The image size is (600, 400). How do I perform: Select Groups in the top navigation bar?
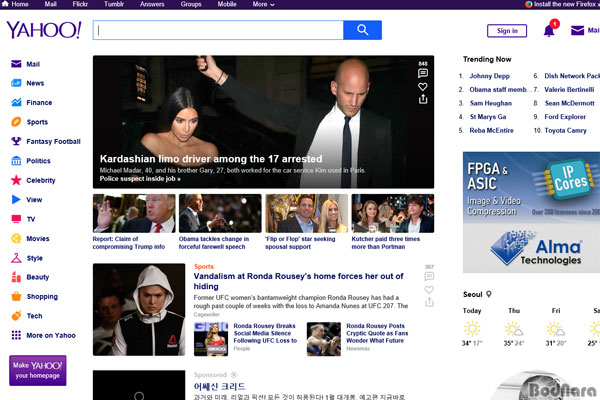coord(191,4)
